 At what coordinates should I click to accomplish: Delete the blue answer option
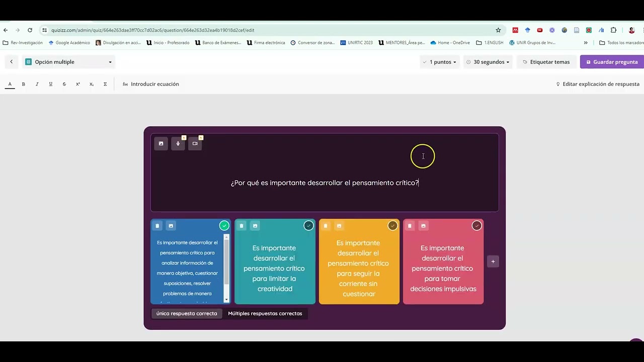click(x=157, y=226)
